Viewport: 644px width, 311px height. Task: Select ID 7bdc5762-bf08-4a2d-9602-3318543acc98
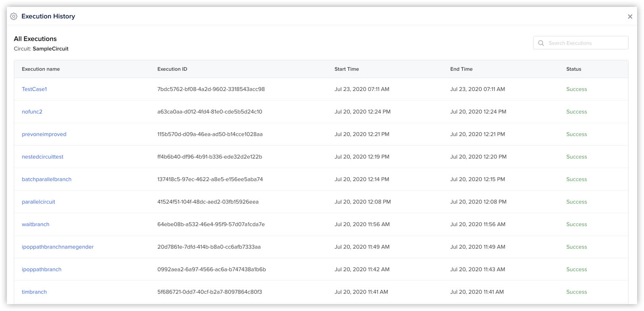tap(211, 89)
